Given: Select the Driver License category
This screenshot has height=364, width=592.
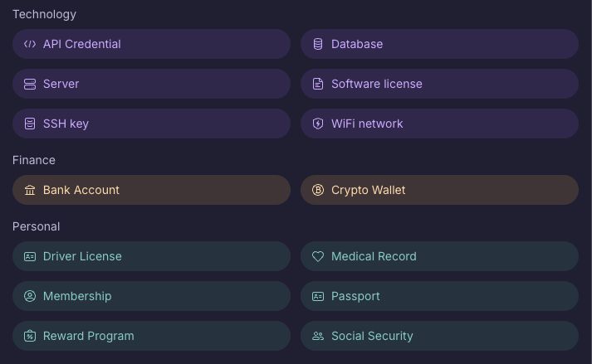Looking at the screenshot, I should pos(151,256).
